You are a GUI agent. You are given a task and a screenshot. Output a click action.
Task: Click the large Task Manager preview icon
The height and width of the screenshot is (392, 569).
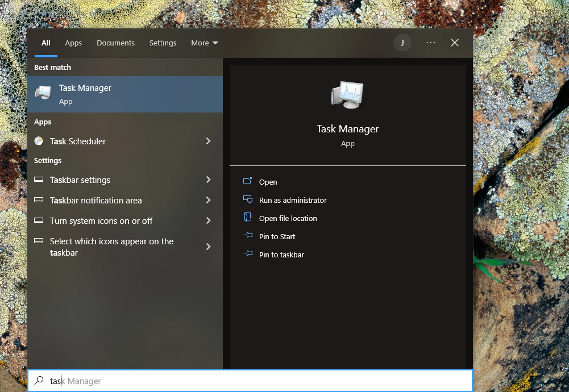point(347,94)
